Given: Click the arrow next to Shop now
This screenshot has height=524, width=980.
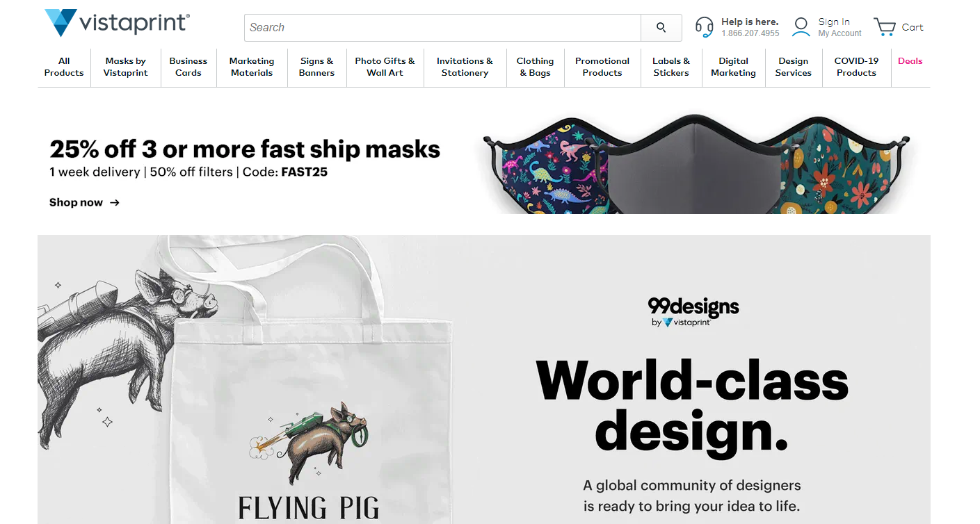Looking at the screenshot, I should (x=115, y=203).
